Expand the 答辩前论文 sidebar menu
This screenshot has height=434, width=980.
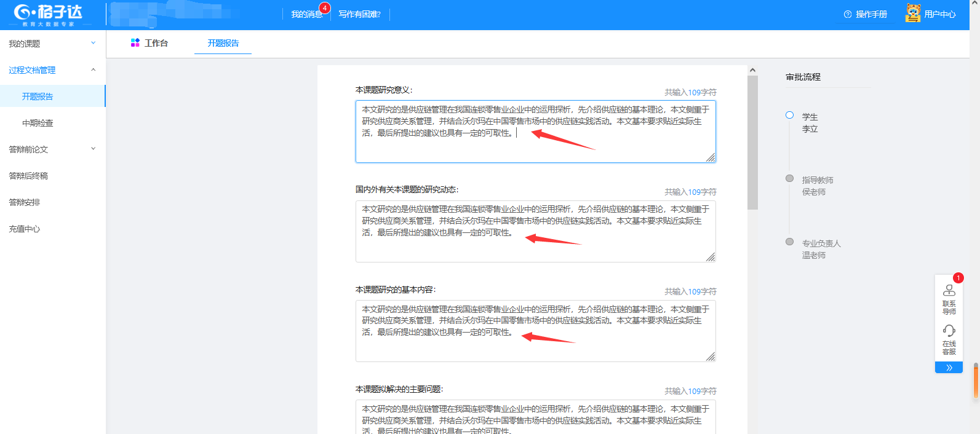[94, 149]
